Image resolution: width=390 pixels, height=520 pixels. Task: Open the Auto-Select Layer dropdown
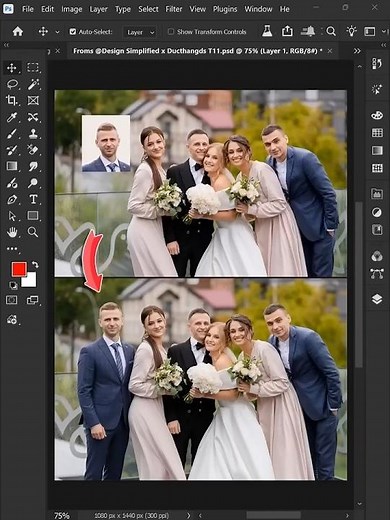[140, 32]
